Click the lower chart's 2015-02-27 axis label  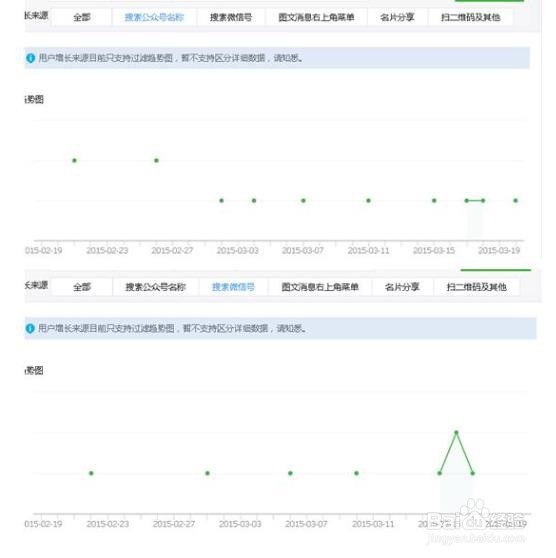174,524
